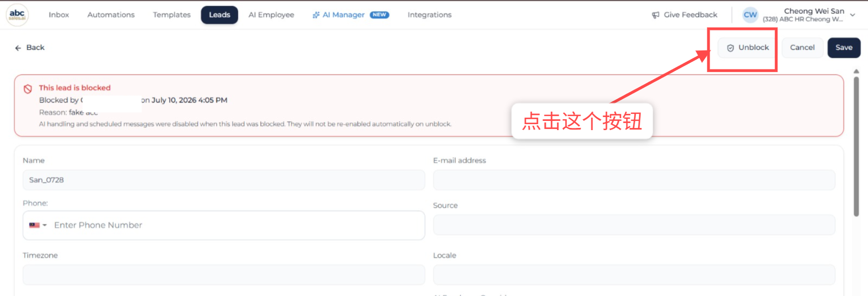Expand the Cheong Wei San account chevron
868x296 pixels.
853,15
